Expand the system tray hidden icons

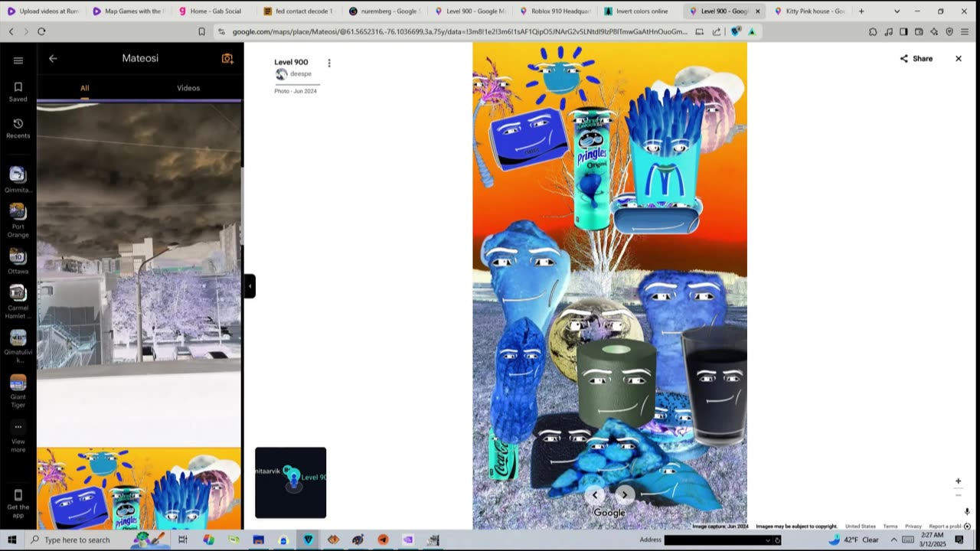(x=893, y=540)
